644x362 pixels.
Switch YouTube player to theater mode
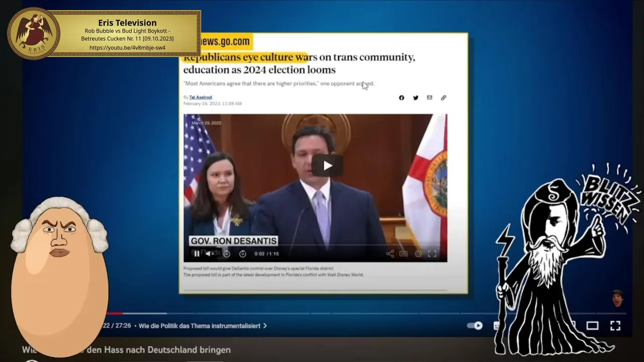tap(592, 326)
